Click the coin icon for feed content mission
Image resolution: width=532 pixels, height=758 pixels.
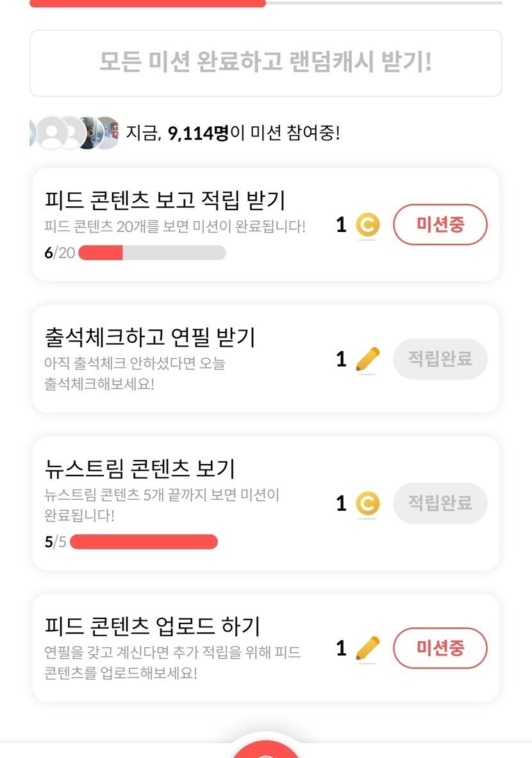coord(367,225)
